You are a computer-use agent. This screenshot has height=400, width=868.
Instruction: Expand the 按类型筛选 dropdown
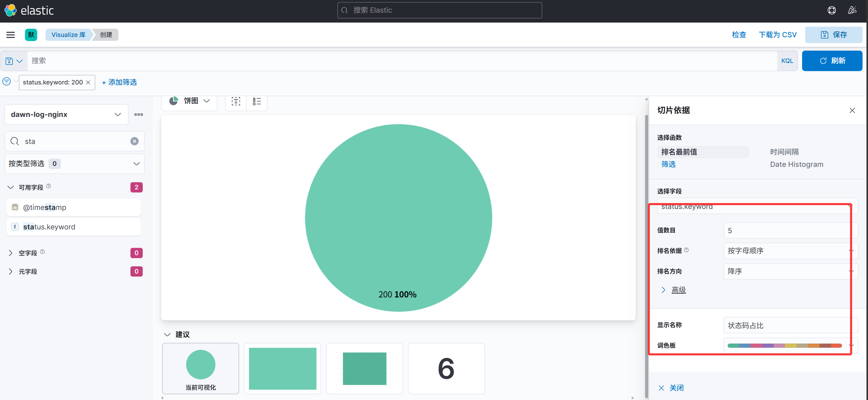coord(74,164)
